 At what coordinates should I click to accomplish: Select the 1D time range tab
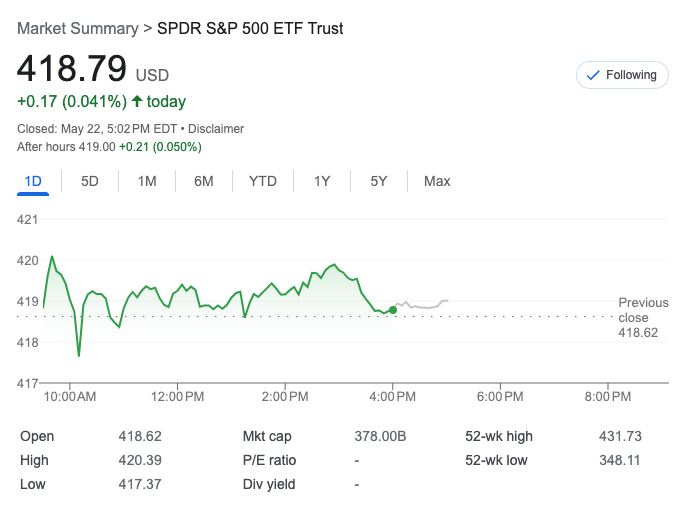pyautogui.click(x=33, y=181)
